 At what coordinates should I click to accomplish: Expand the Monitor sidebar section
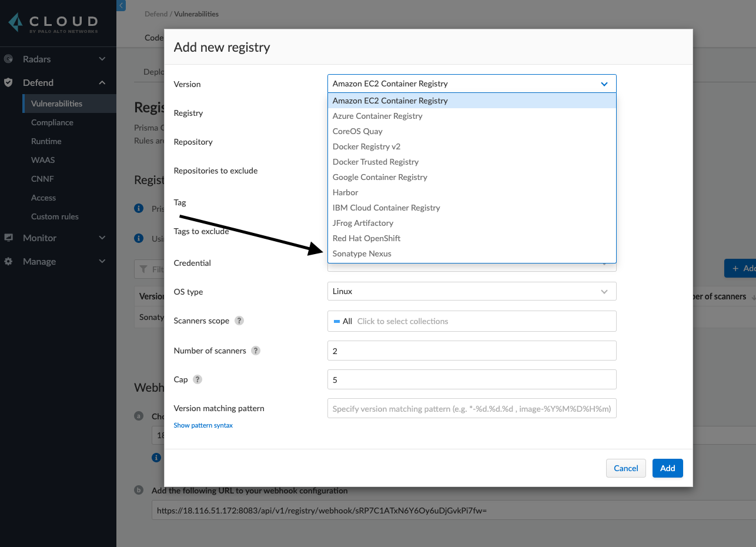pos(102,238)
